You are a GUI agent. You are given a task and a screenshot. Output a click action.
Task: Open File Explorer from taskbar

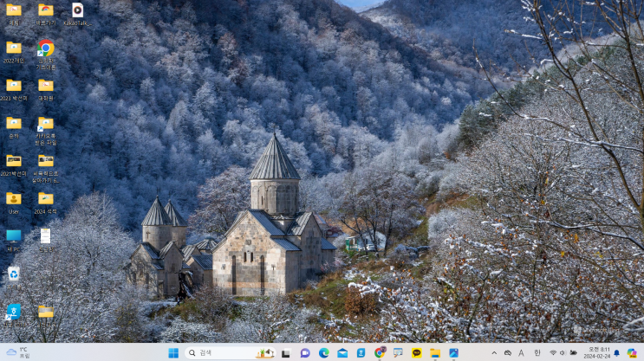(435, 353)
